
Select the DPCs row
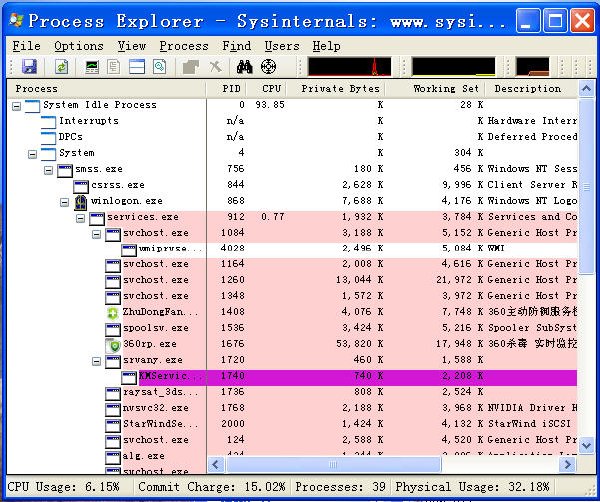coord(293,138)
